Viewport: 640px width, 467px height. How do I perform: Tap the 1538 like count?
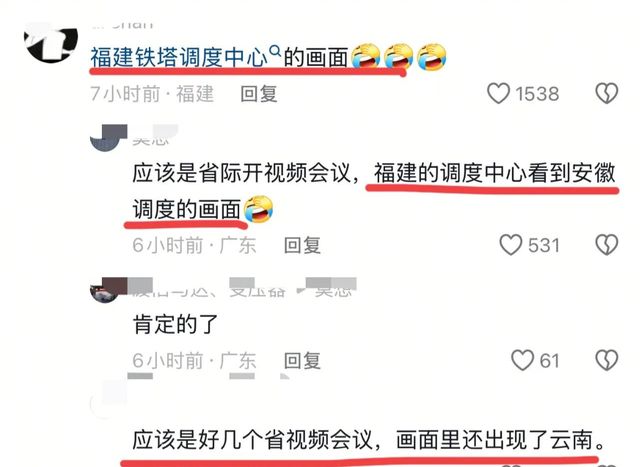point(537,94)
